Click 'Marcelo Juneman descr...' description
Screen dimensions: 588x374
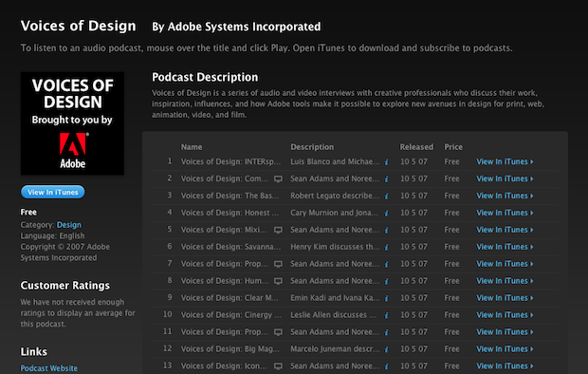[x=335, y=348]
